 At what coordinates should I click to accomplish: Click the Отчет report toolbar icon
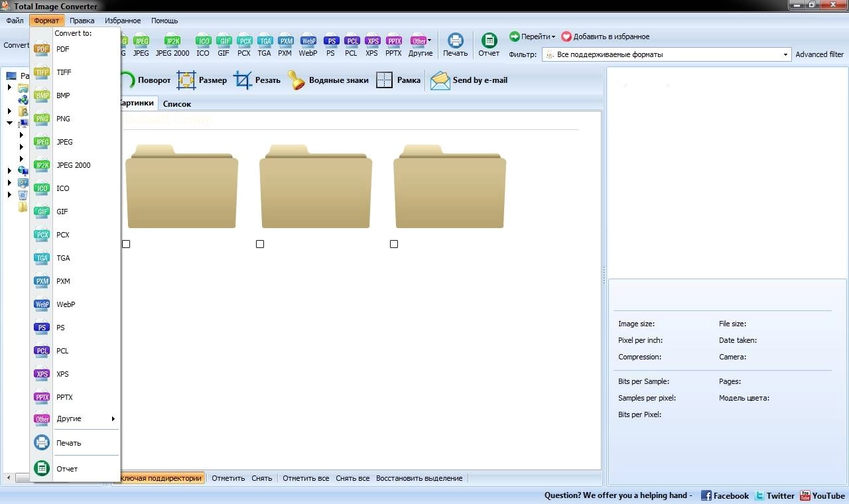pyautogui.click(x=489, y=45)
